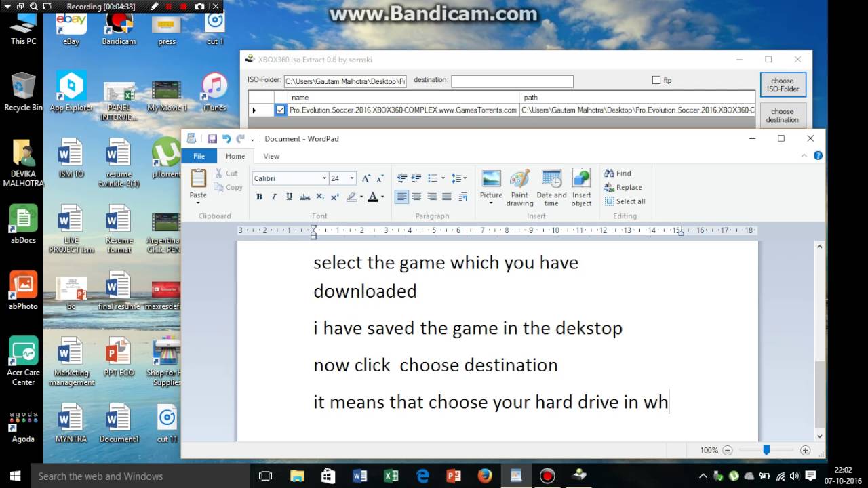Insert a picture
The height and width of the screenshot is (488, 868).
[x=491, y=179]
